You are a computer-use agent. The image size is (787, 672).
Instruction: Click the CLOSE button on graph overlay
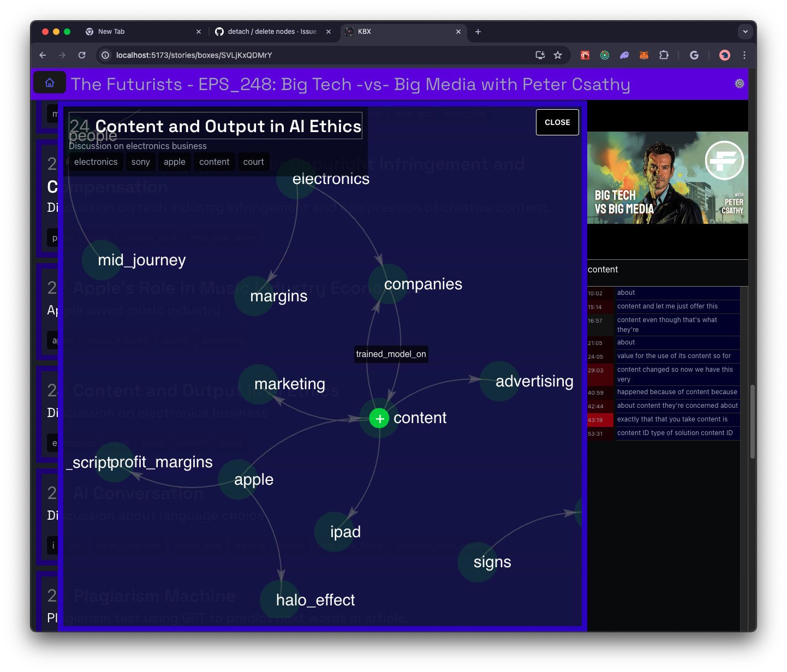point(557,122)
